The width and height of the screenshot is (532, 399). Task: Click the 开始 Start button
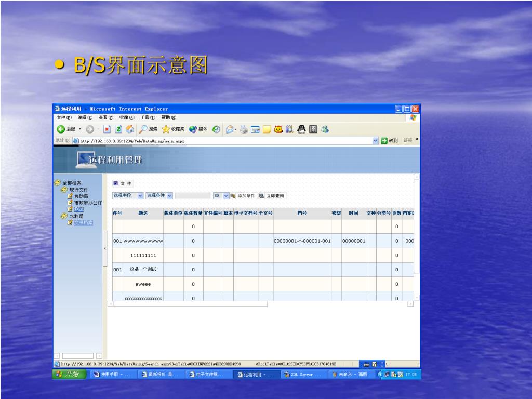(69, 374)
